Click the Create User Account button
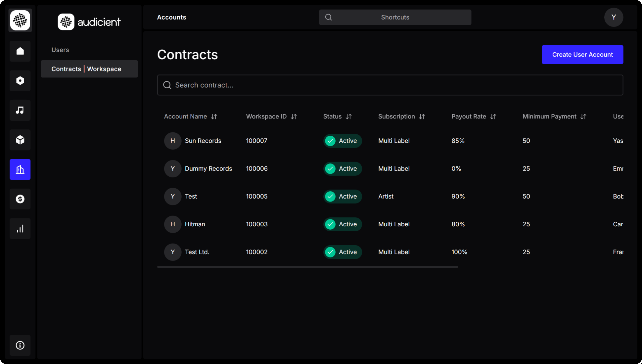 tap(582, 54)
